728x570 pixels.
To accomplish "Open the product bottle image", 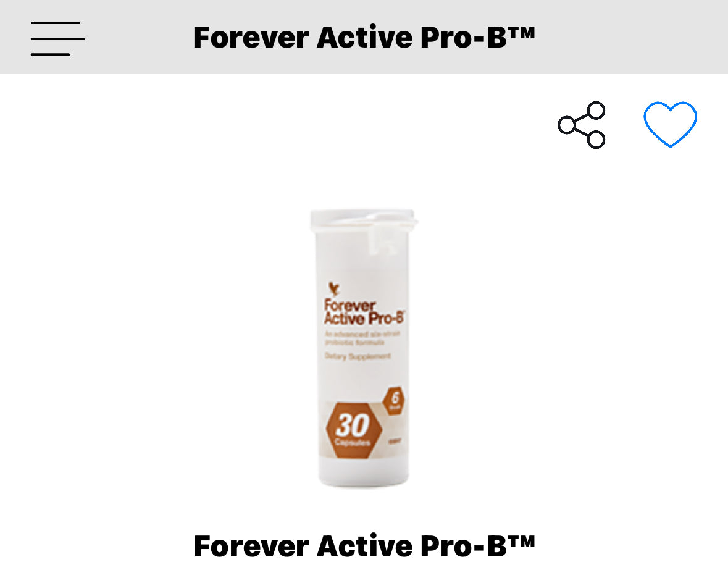I will [364, 348].
